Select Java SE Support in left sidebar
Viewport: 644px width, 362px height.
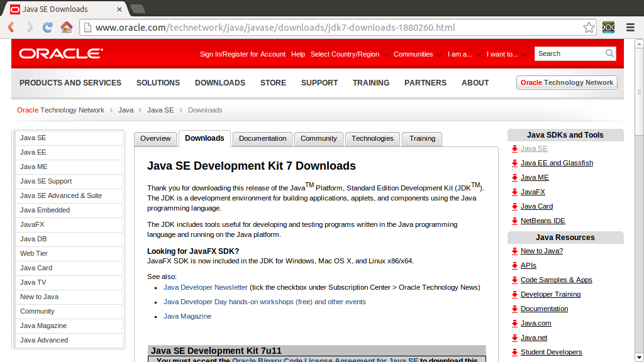(69, 181)
